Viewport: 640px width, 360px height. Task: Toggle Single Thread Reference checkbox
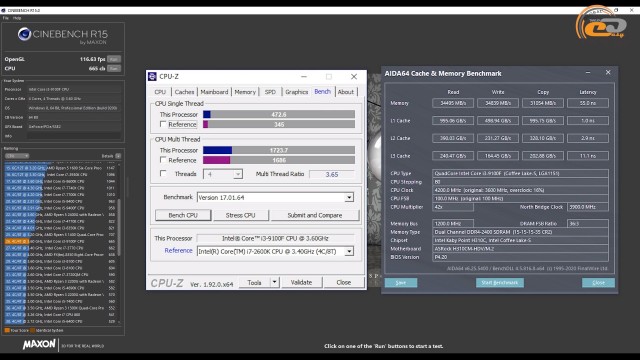(x=163, y=124)
